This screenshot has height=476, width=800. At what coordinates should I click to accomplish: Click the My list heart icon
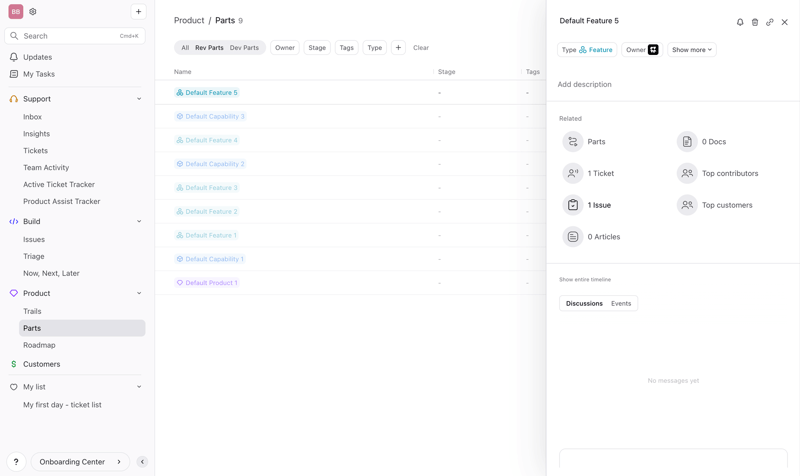(x=14, y=387)
